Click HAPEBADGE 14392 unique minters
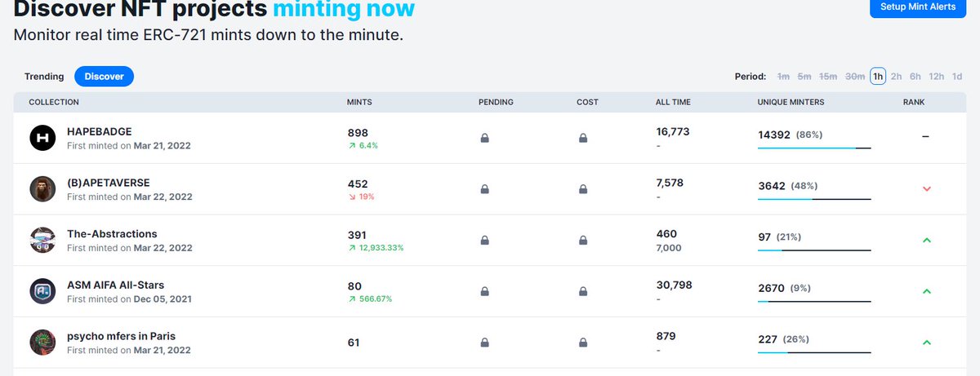The height and width of the screenshot is (376, 980). tap(774, 135)
